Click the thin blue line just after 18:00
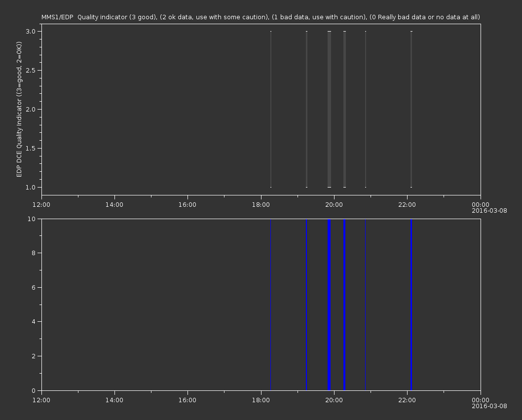The height and width of the screenshot is (420, 522). click(x=271, y=305)
